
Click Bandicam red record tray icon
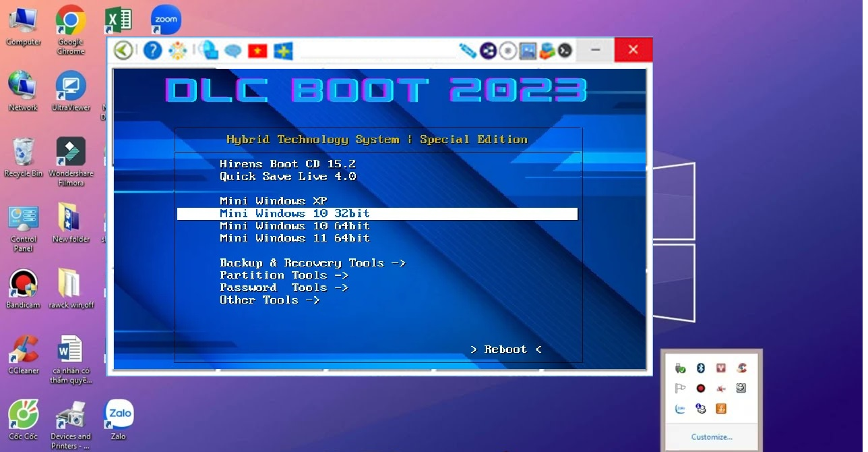701,389
